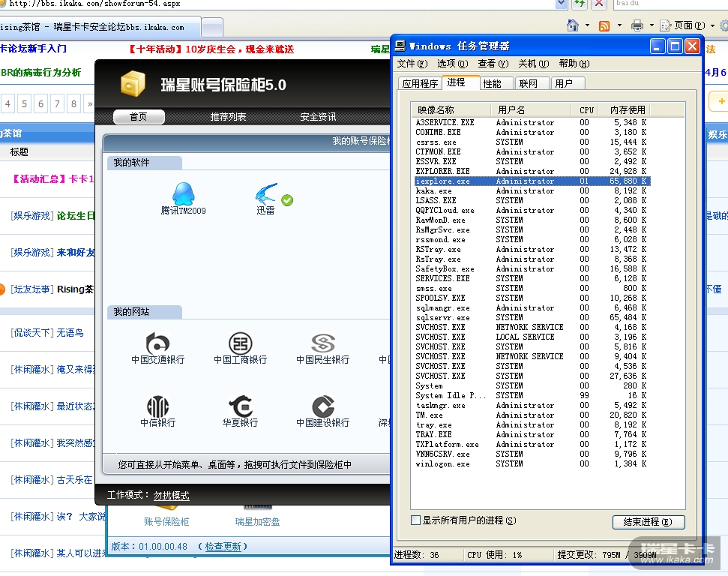
Task: Open forum page 8 link
Action: click(73, 103)
